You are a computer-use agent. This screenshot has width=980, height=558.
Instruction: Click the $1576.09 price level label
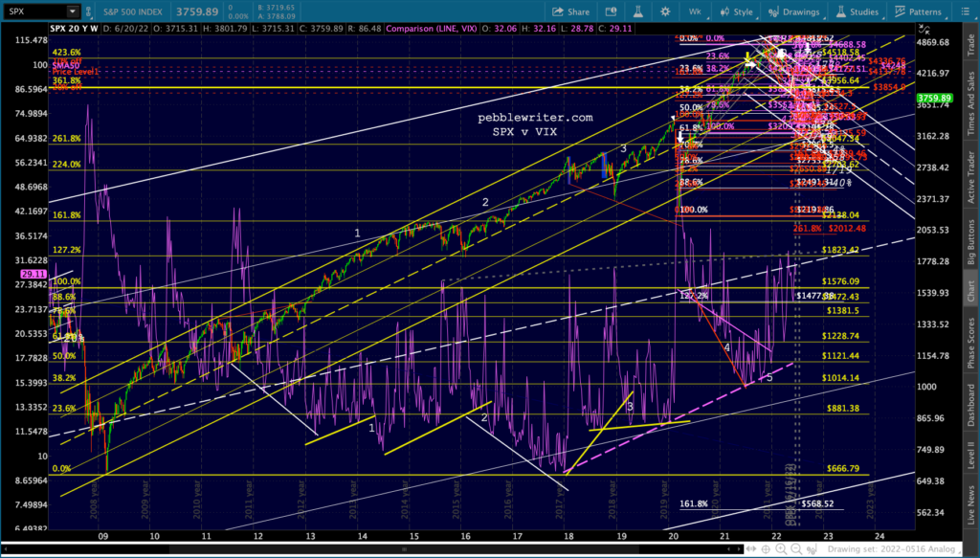tap(840, 281)
